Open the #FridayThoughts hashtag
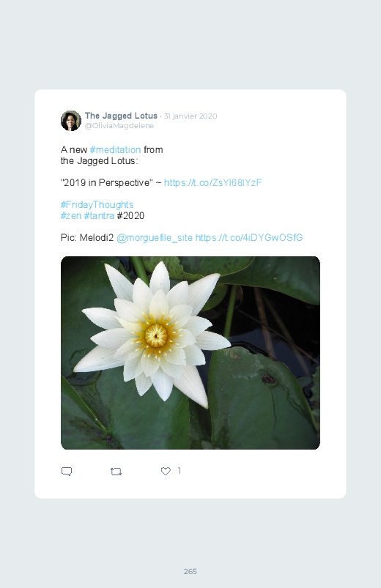Screen dimensions: 381x588 97,205
